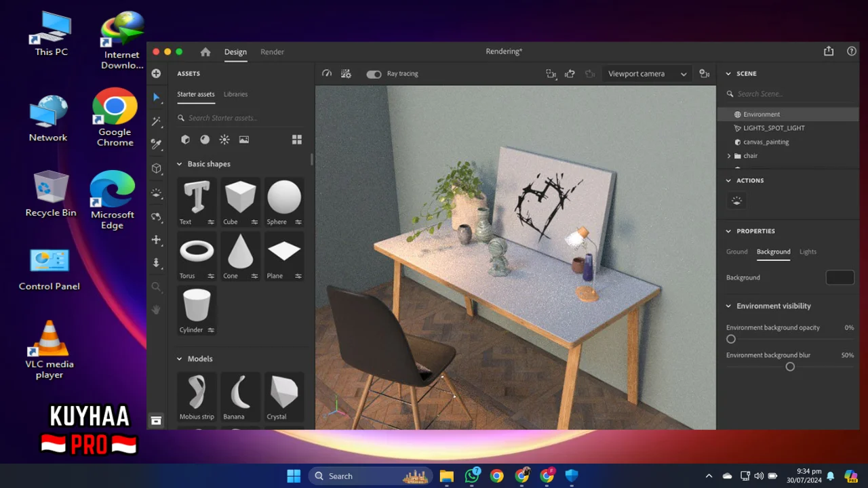This screenshot has width=868, height=488.
Task: Open render preview settings icon
Action: (x=346, y=74)
